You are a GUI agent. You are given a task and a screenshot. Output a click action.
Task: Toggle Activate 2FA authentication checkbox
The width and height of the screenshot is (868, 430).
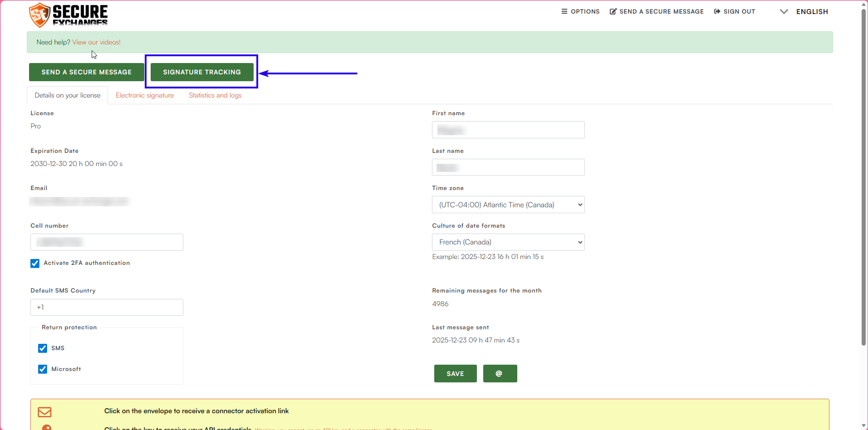[x=35, y=264]
